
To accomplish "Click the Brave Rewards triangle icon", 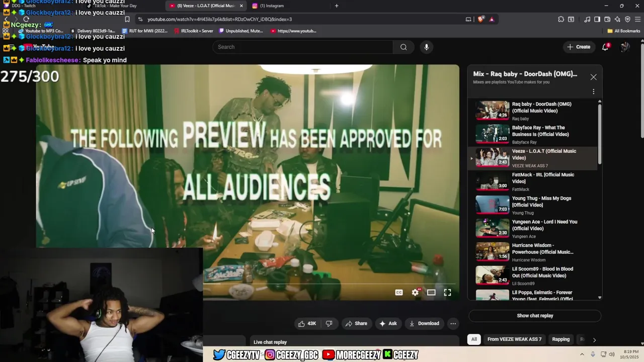I will pyautogui.click(x=492, y=19).
